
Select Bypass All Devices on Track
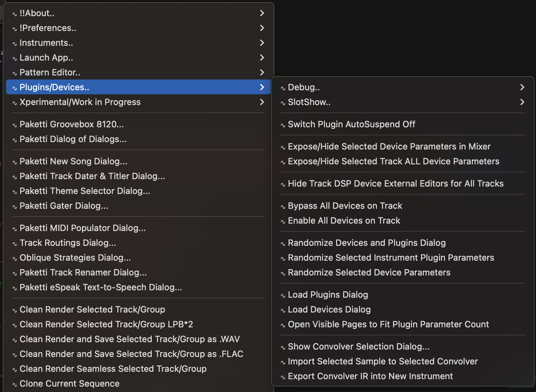click(x=345, y=206)
